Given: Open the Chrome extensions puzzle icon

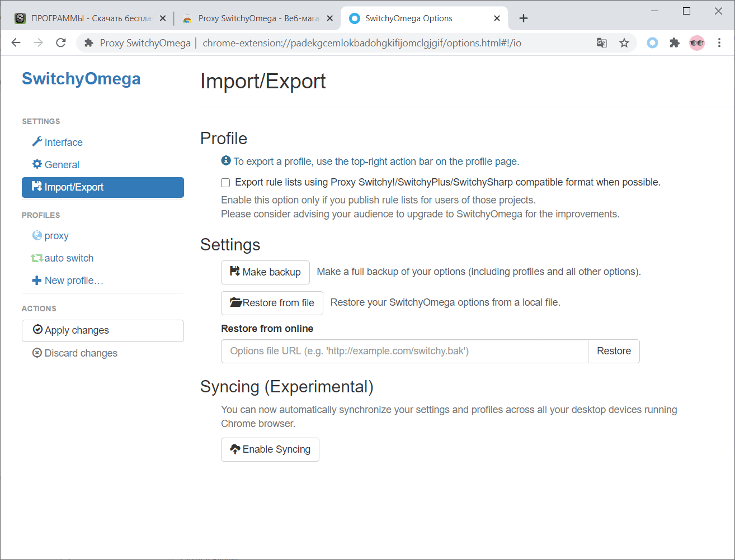Looking at the screenshot, I should click(x=675, y=43).
